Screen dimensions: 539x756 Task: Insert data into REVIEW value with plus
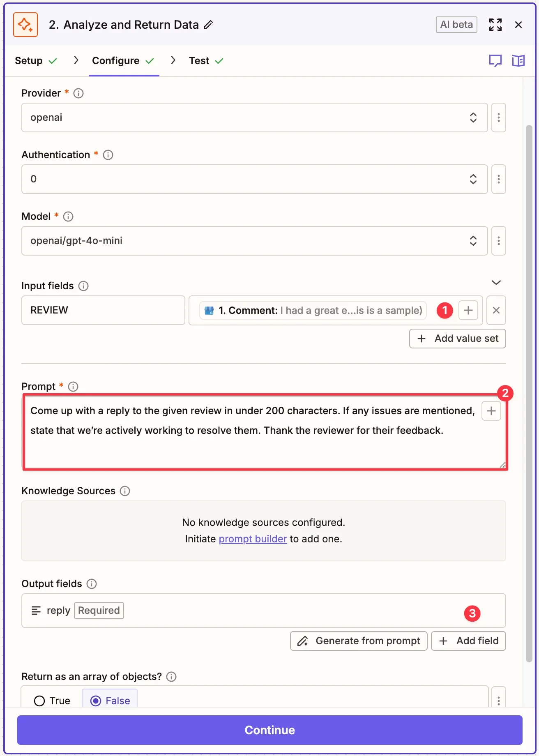pos(468,310)
